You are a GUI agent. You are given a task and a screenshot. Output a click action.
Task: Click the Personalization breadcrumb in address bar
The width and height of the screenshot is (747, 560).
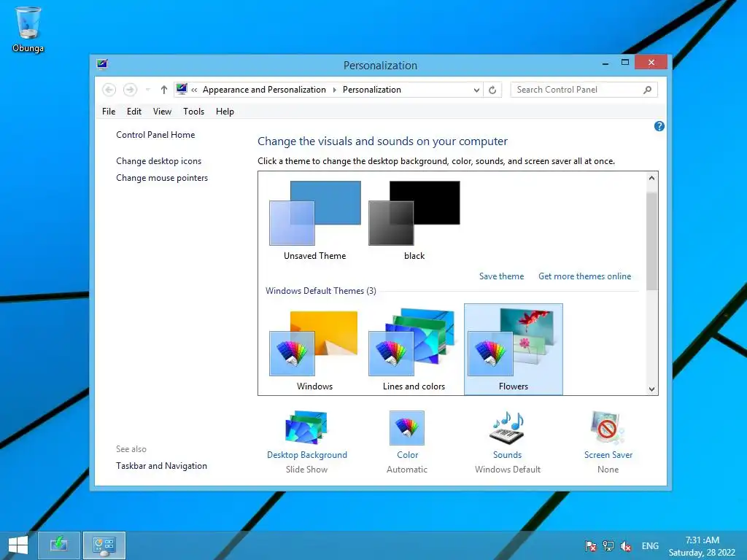371,90
